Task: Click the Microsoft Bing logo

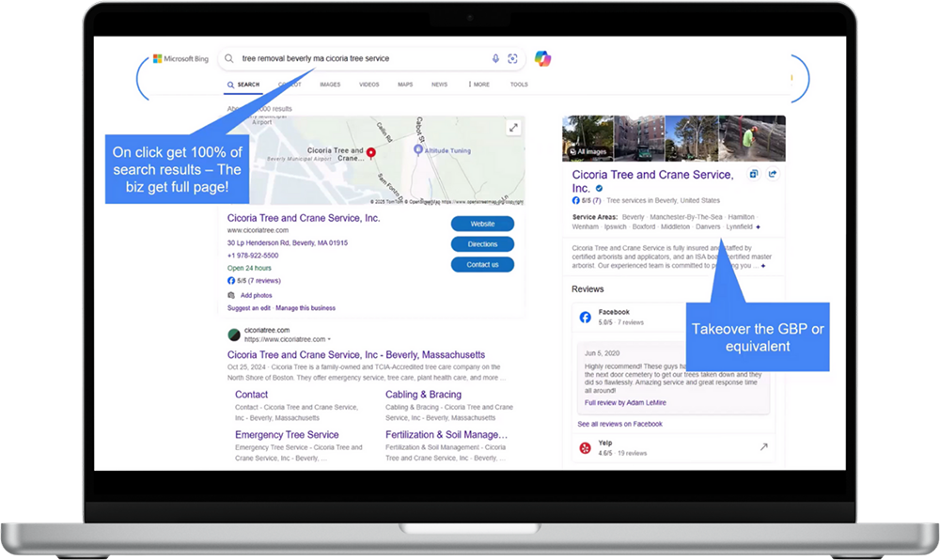Action: pos(180,58)
